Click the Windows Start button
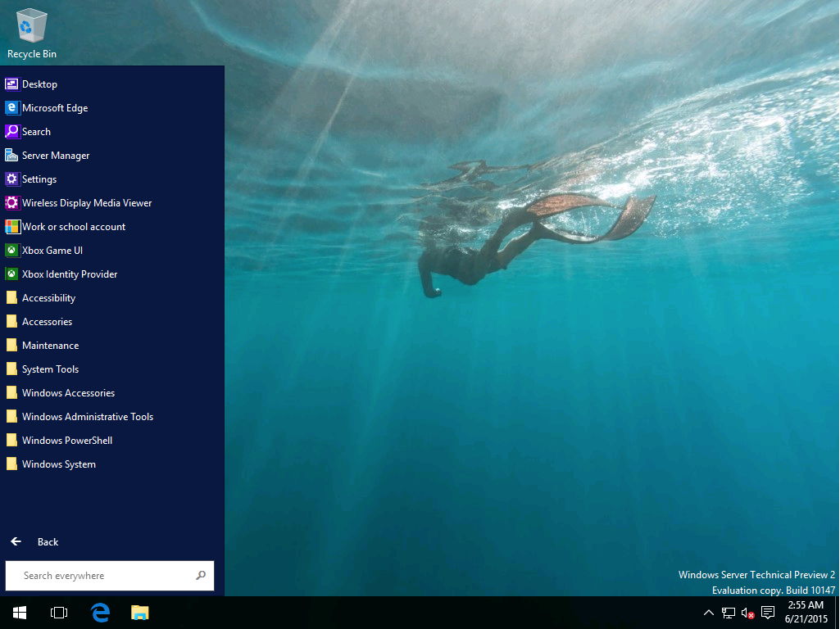The width and height of the screenshot is (840, 629). [x=20, y=613]
